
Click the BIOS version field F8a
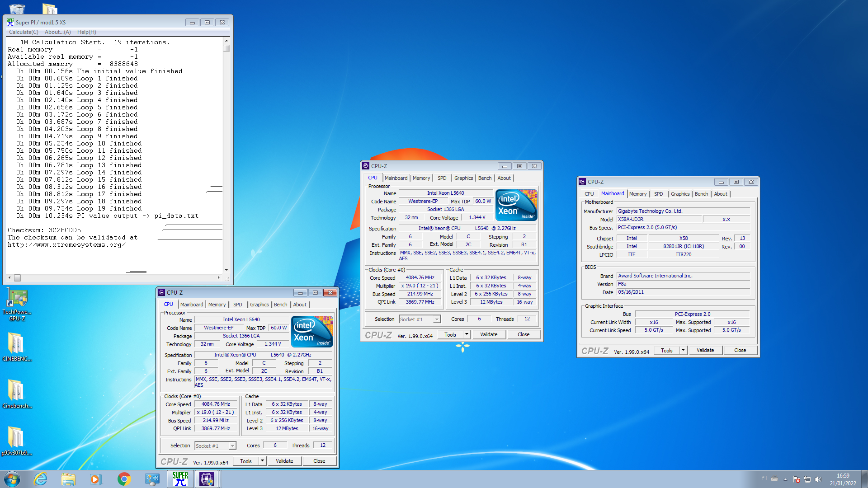[x=684, y=284]
